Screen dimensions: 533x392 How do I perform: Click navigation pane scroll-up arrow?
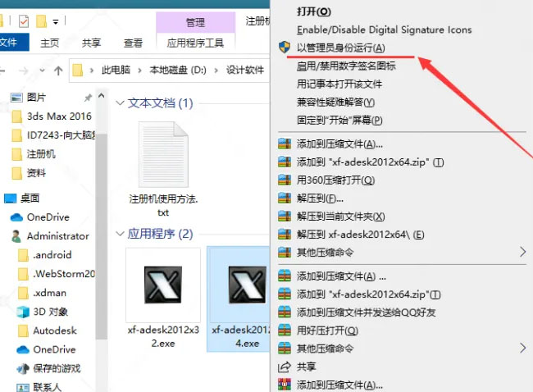(102, 96)
